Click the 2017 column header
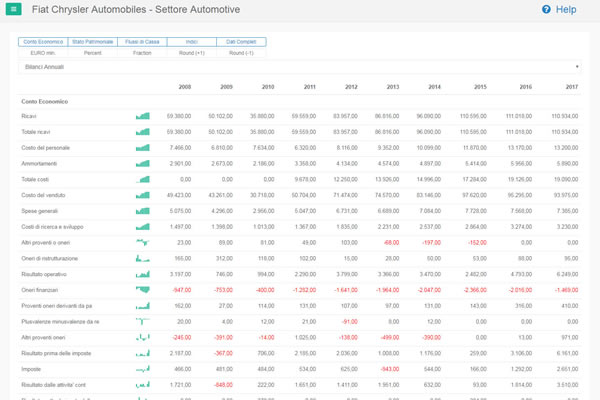Image resolution: width=600 pixels, height=400 pixels. (572, 87)
